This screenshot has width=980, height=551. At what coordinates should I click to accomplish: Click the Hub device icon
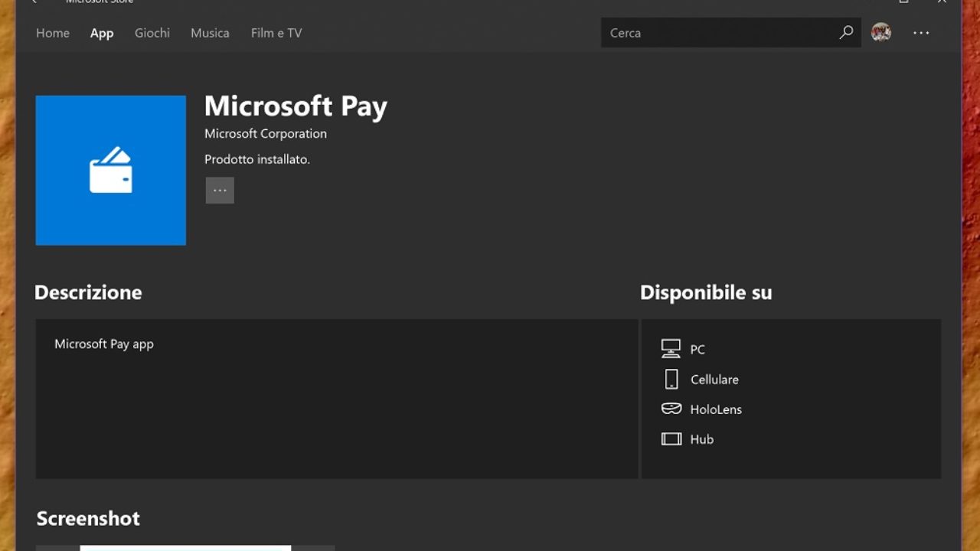671,439
